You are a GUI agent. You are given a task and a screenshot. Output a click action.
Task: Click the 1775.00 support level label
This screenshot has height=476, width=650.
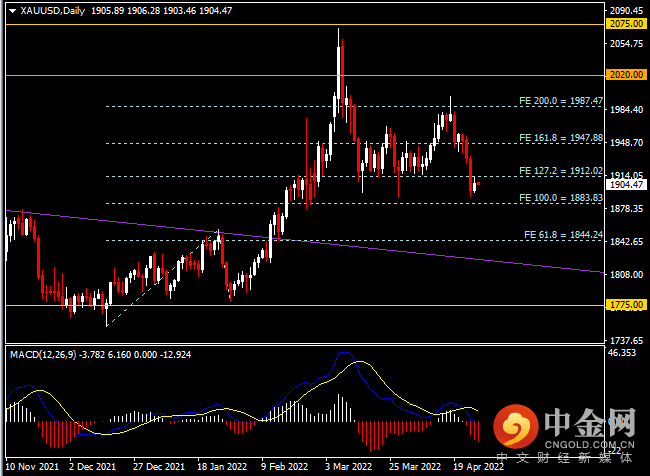coord(627,305)
